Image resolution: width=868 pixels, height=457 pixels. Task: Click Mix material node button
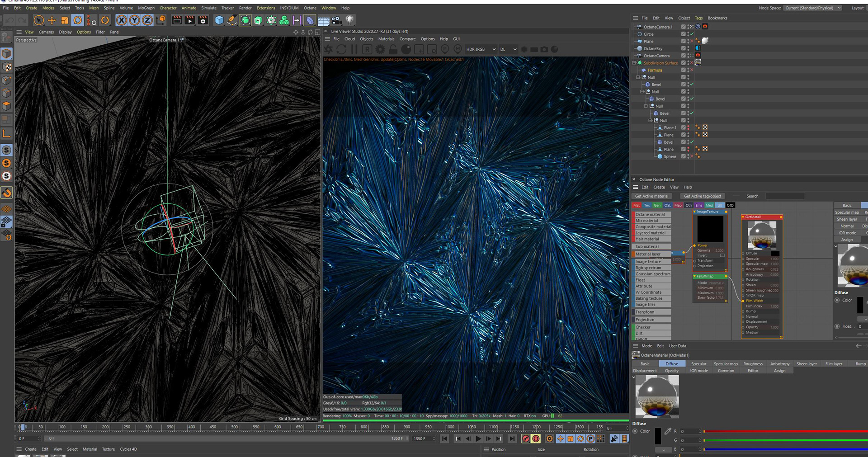click(651, 221)
